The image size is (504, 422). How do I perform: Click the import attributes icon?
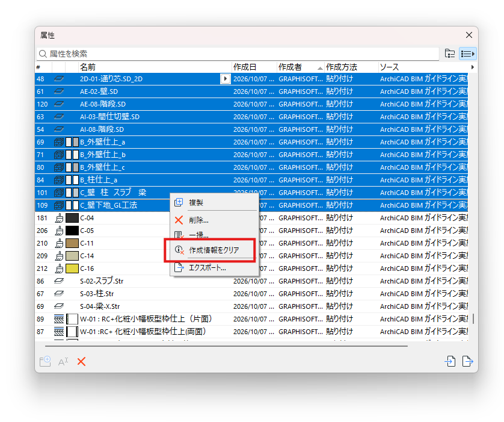tap(450, 361)
